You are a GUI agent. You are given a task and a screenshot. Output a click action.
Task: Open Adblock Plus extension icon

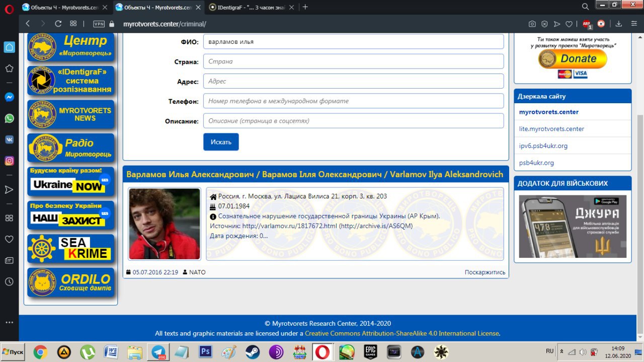click(587, 24)
